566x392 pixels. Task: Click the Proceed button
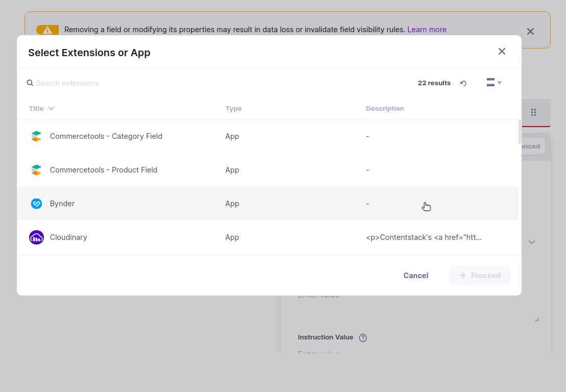479,276
